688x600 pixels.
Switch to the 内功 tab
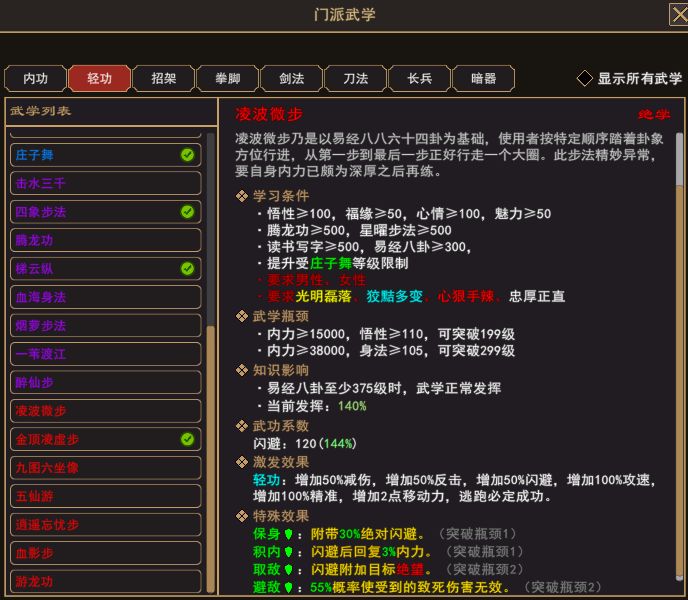click(x=36, y=79)
